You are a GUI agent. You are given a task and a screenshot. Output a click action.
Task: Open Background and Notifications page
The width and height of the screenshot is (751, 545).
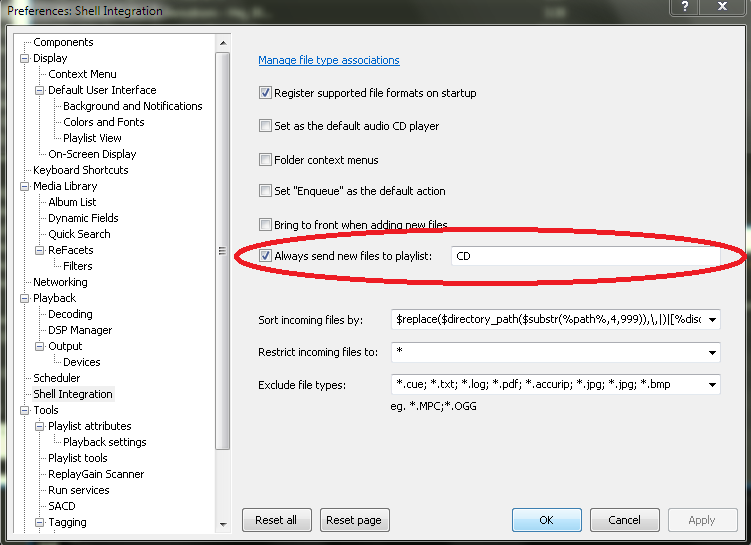tap(133, 106)
